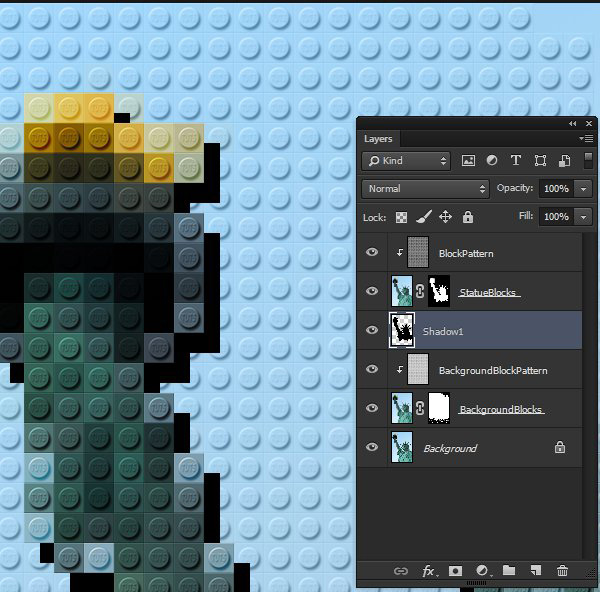This screenshot has width=600, height=592.
Task: Click the StatueBlocks layer name
Action: coord(489,292)
